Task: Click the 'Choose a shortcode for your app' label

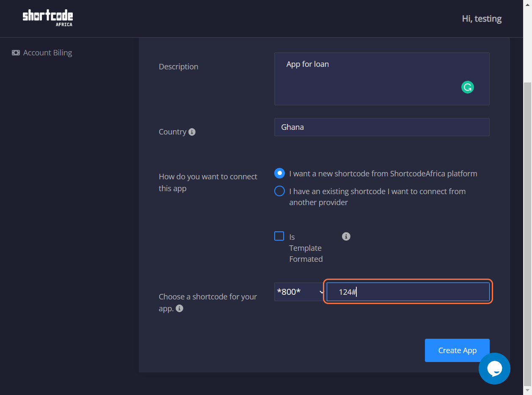Action: pos(208,302)
